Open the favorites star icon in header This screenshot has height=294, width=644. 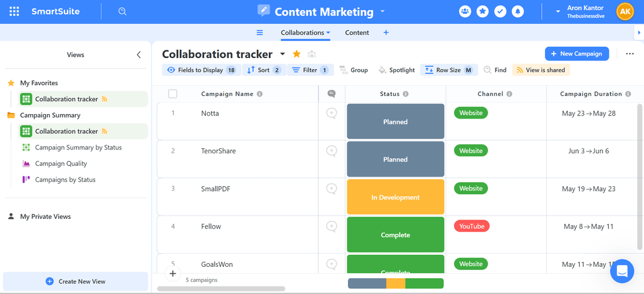(482, 11)
